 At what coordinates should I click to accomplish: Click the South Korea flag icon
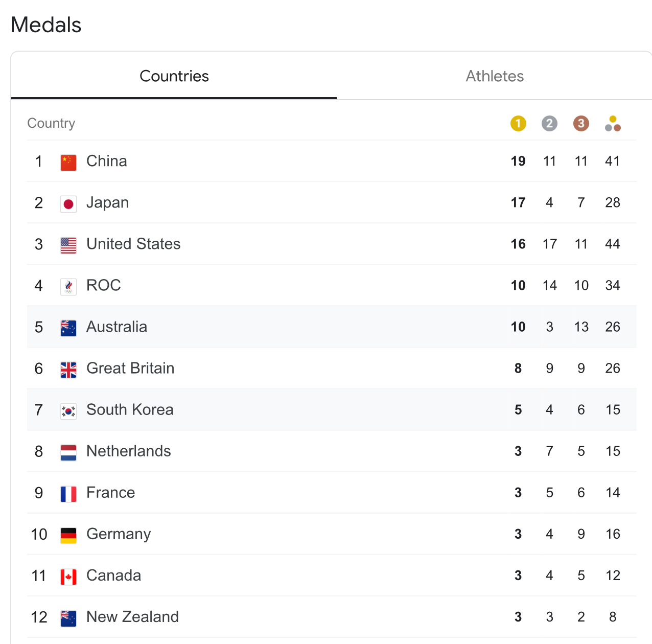coord(68,411)
